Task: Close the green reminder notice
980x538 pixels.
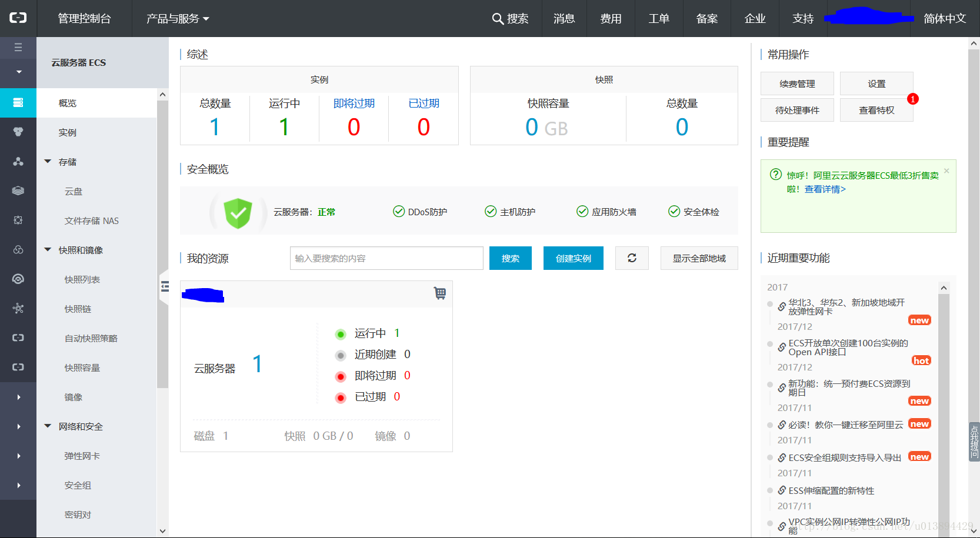Action: 946,171
